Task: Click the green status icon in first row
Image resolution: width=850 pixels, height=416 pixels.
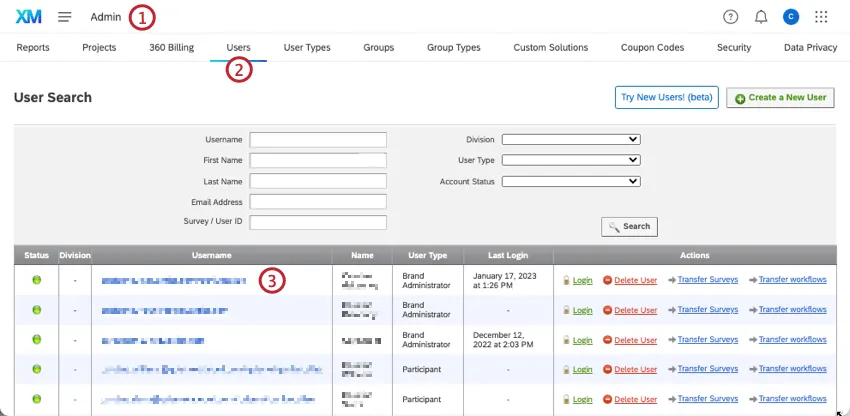Action: point(36,280)
